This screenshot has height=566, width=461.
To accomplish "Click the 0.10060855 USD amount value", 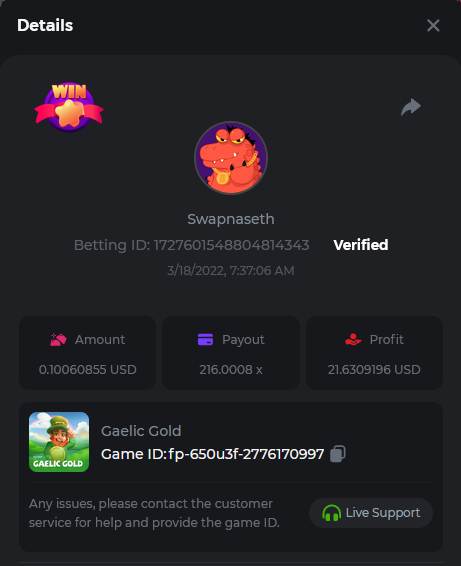I will (x=88, y=370).
